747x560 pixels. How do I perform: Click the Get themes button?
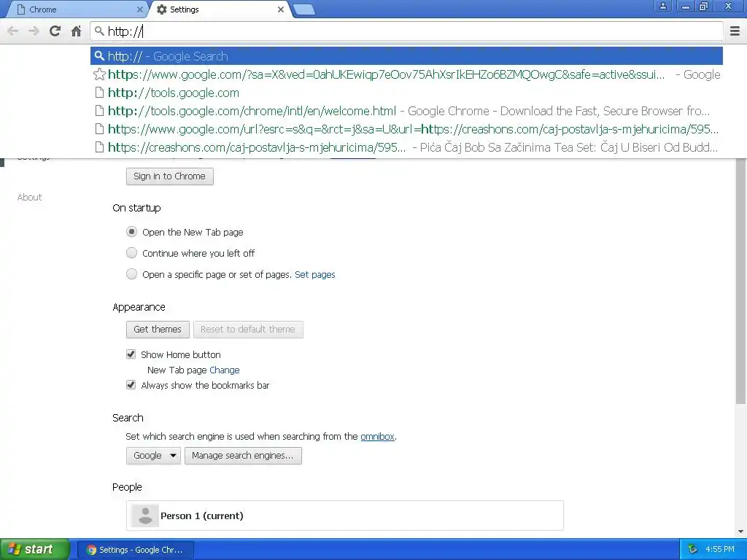158,329
